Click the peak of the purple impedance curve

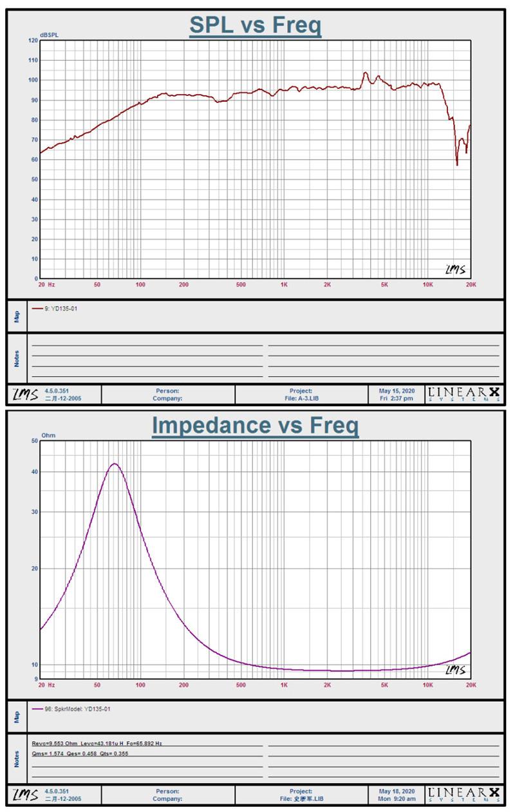pos(115,464)
